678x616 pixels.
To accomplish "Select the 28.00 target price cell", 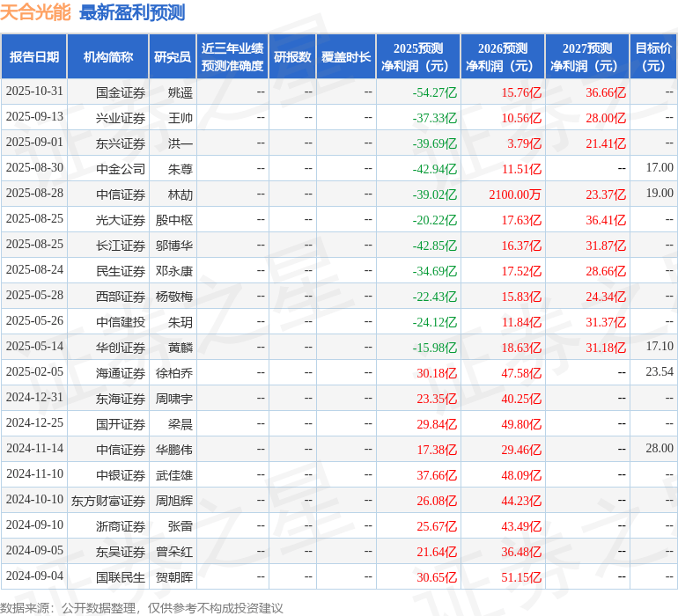I will (x=659, y=449).
